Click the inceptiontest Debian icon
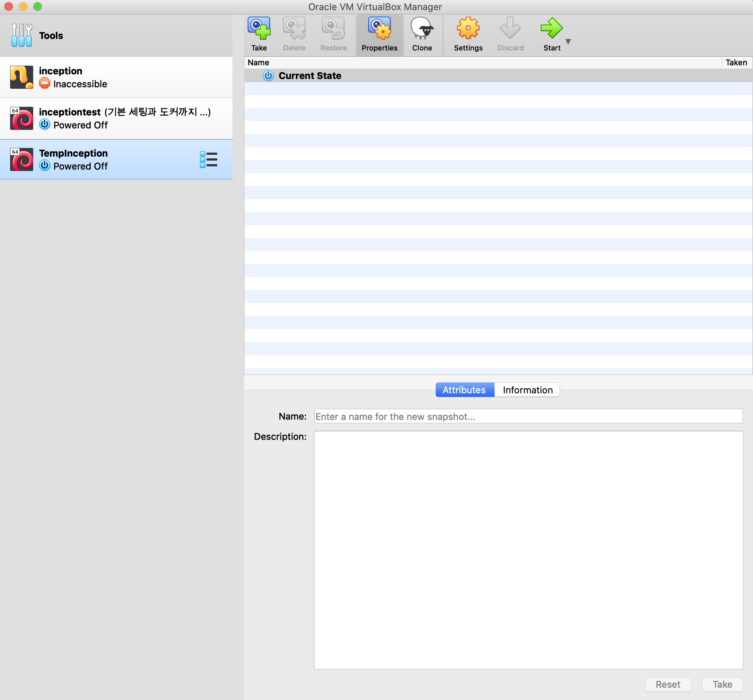Screen dimensions: 753x700 pos(22,118)
